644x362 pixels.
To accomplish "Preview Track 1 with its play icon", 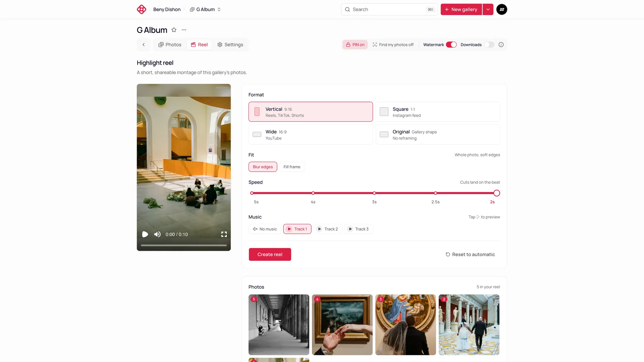I will [x=289, y=229].
